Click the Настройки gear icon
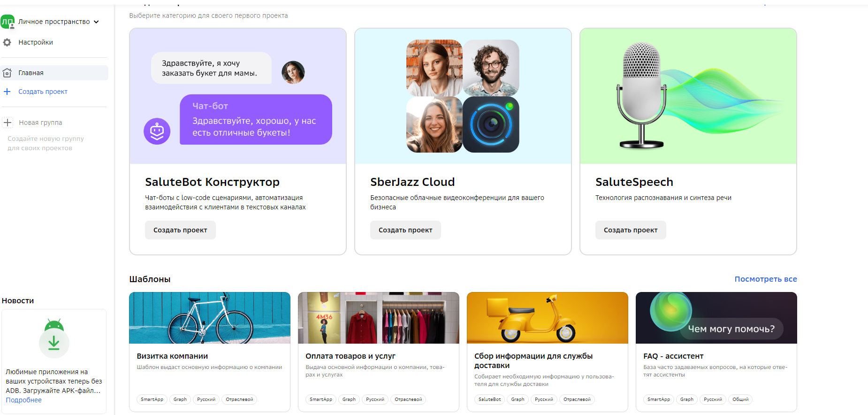868x415 pixels. (7, 42)
